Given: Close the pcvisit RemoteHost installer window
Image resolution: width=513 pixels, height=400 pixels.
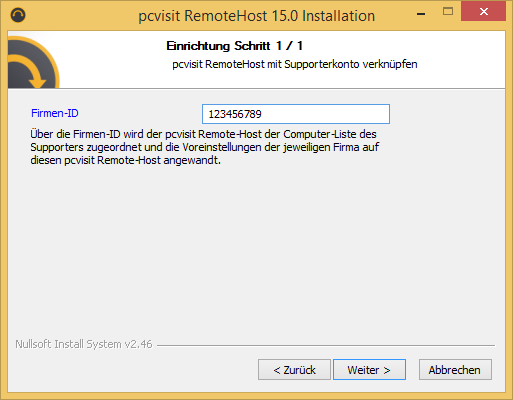Looking at the screenshot, I should click(483, 12).
